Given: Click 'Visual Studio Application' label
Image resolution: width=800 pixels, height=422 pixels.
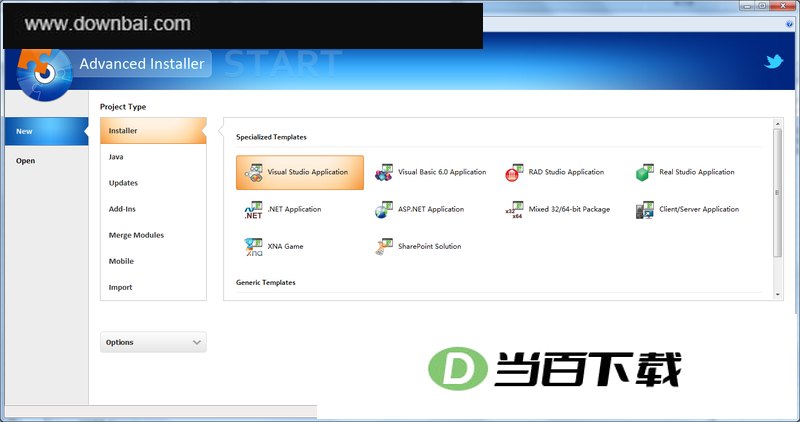Looking at the screenshot, I should [308, 172].
